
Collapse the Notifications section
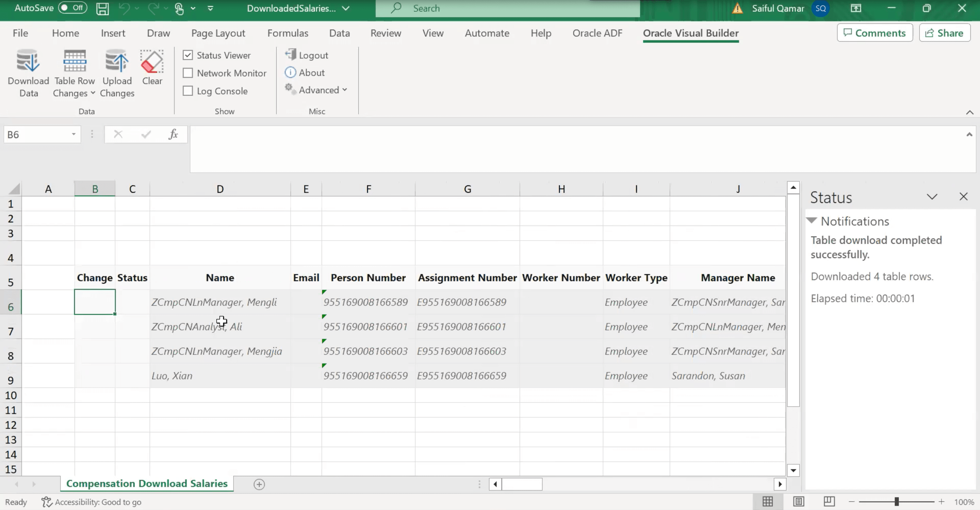point(812,221)
